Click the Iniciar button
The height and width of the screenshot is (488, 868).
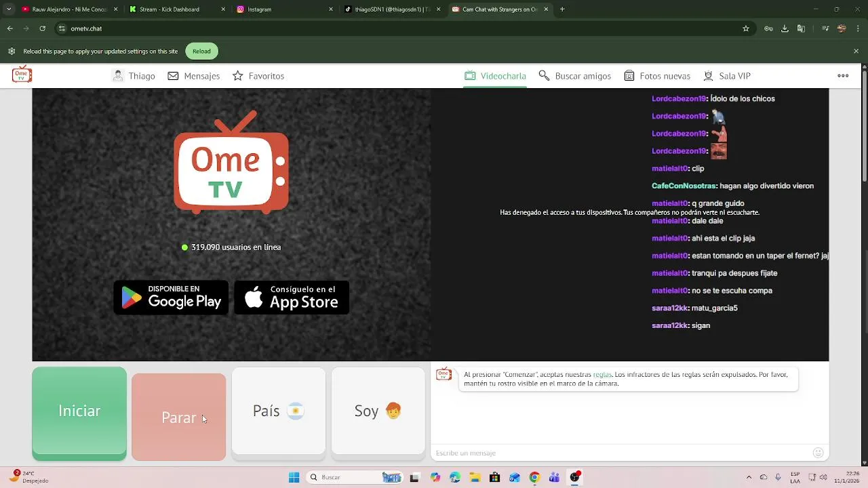click(x=79, y=413)
